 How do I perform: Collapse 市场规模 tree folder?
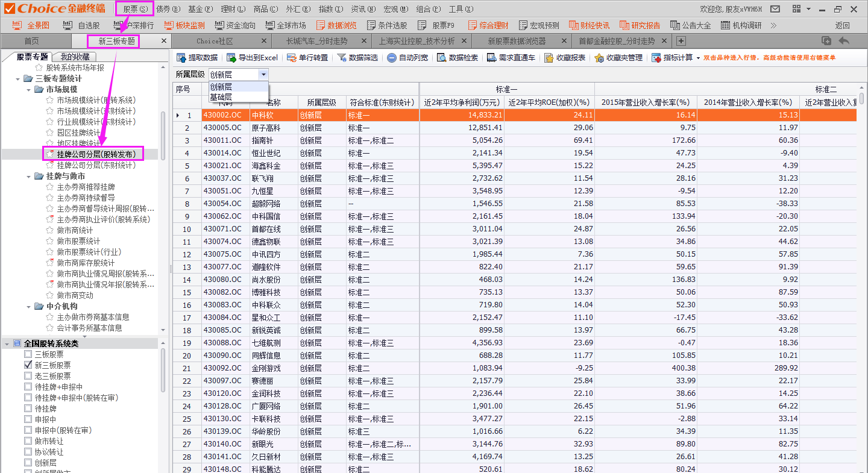click(x=29, y=90)
